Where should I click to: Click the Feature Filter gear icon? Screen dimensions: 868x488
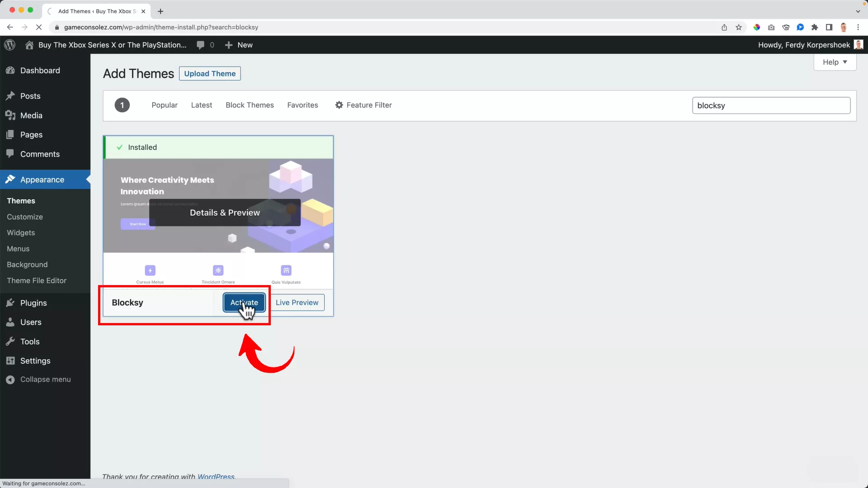[x=339, y=105]
